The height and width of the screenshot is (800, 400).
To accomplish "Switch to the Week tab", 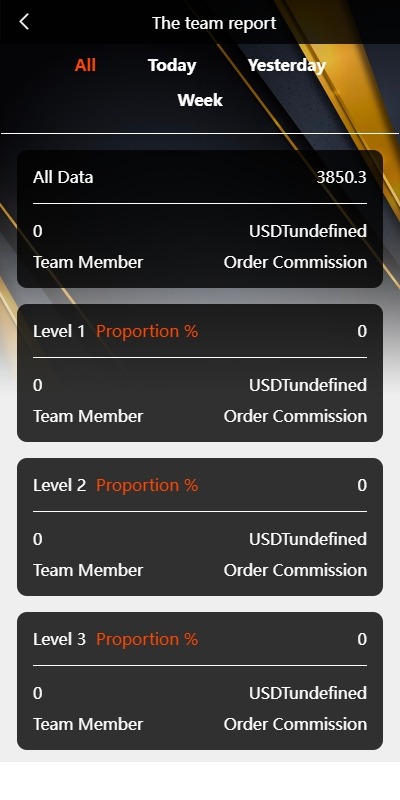I will pyautogui.click(x=200, y=100).
